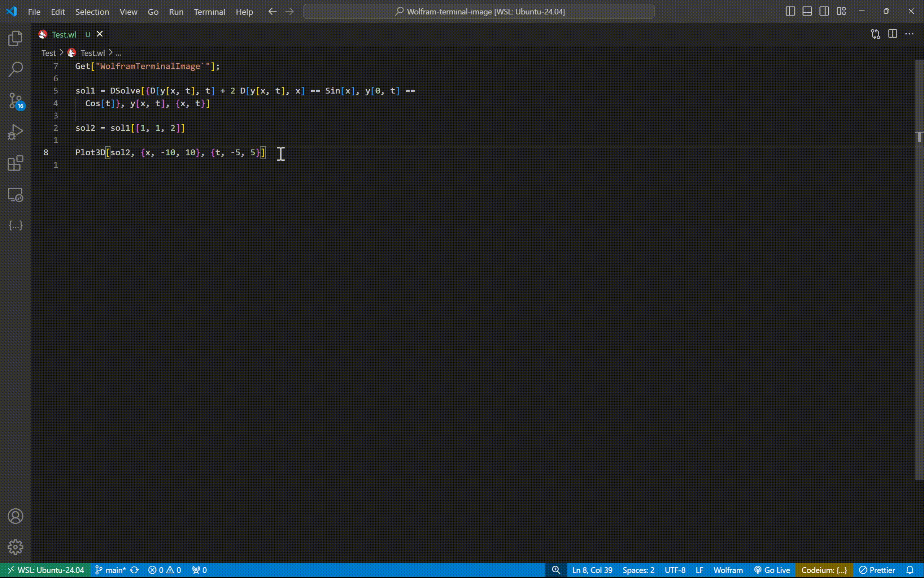The image size is (924, 578).
Task: Go forward with the right arrow
Action: tap(289, 12)
